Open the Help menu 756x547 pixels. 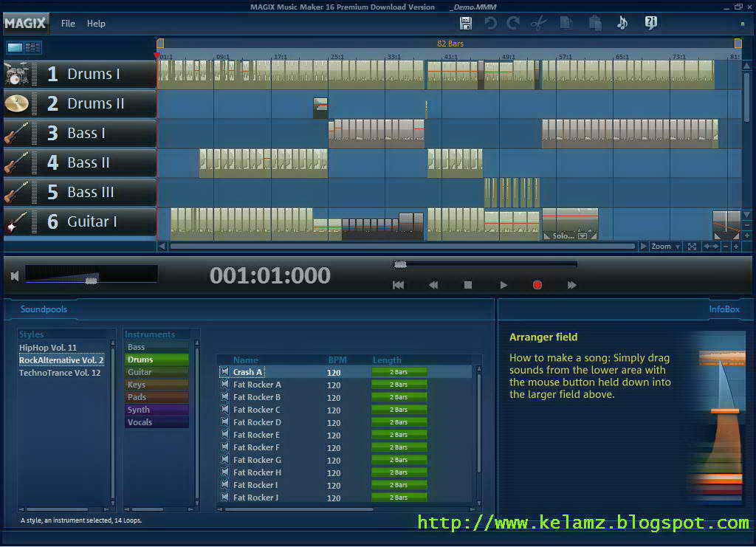pyautogui.click(x=96, y=23)
